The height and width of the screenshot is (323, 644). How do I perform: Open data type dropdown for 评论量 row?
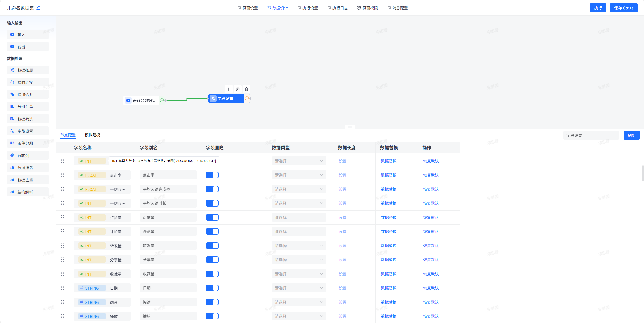click(x=299, y=231)
